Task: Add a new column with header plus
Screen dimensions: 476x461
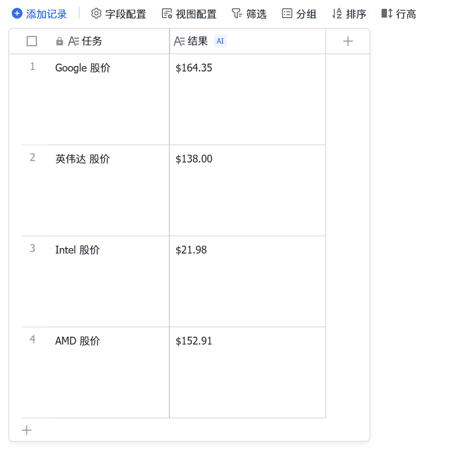Action: pyautogui.click(x=348, y=41)
